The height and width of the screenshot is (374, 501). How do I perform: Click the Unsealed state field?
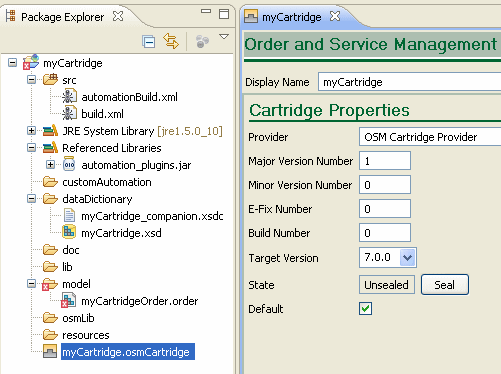point(387,285)
